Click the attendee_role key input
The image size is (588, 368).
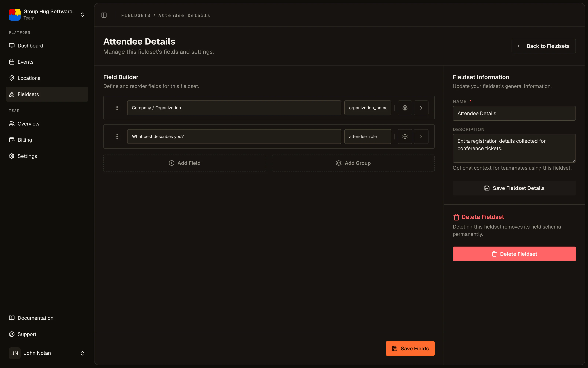368,137
